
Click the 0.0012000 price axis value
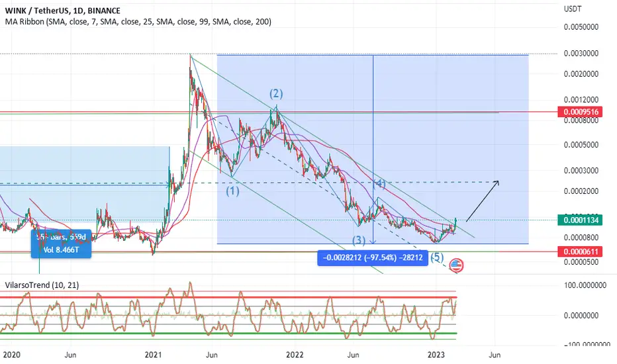tap(581, 100)
